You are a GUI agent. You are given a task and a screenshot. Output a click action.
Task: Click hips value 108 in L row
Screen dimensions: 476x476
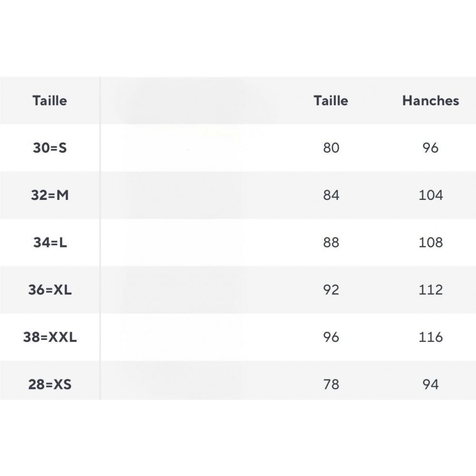[430, 242]
